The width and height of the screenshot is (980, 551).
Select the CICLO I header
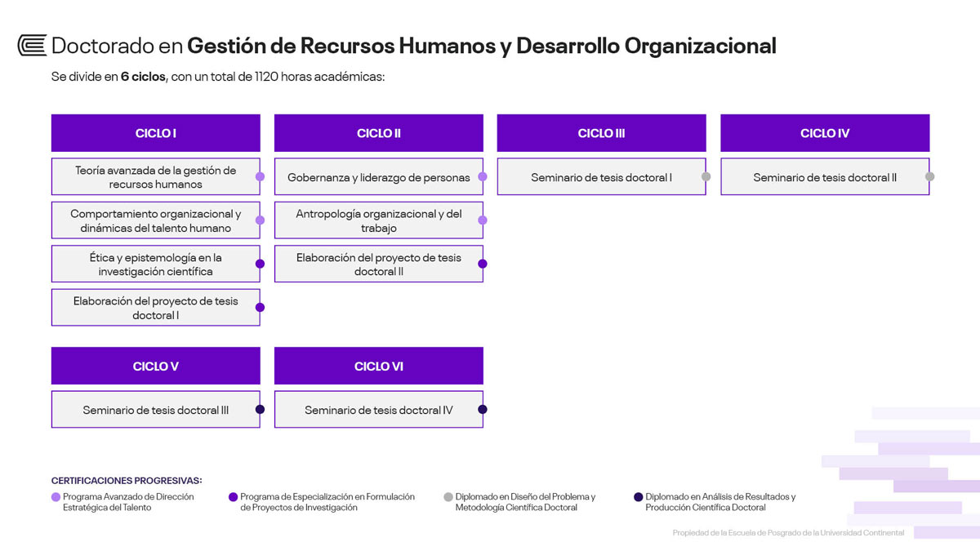tap(155, 133)
